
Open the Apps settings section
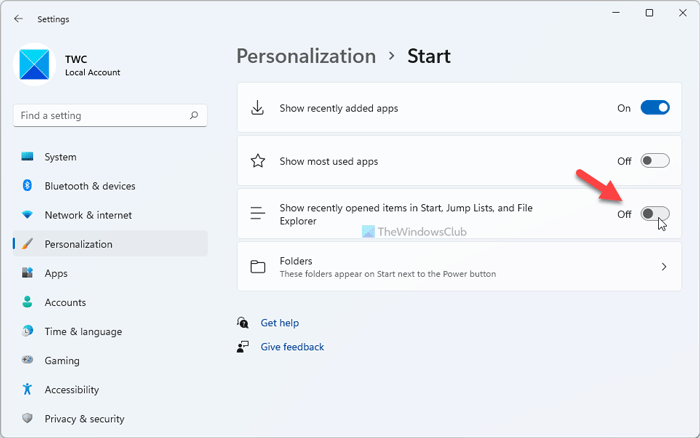pos(56,273)
